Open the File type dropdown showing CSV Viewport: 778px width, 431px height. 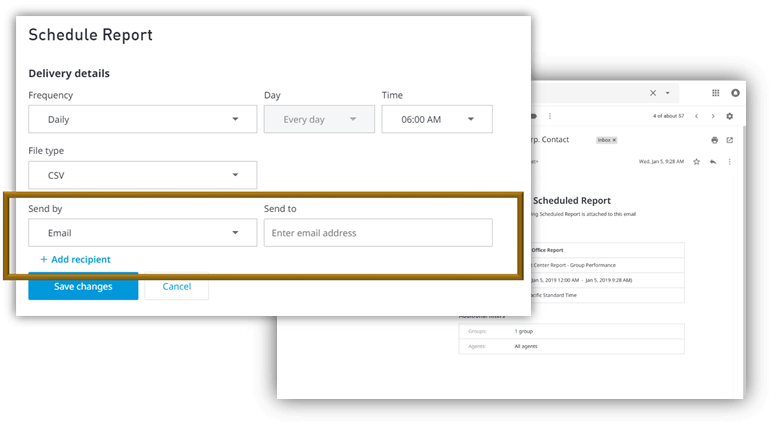coord(142,175)
